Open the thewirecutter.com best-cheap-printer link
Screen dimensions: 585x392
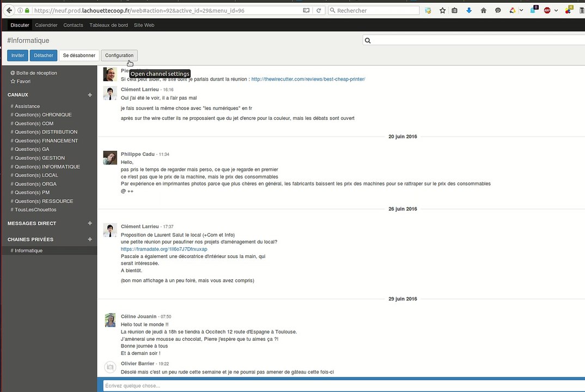point(308,79)
